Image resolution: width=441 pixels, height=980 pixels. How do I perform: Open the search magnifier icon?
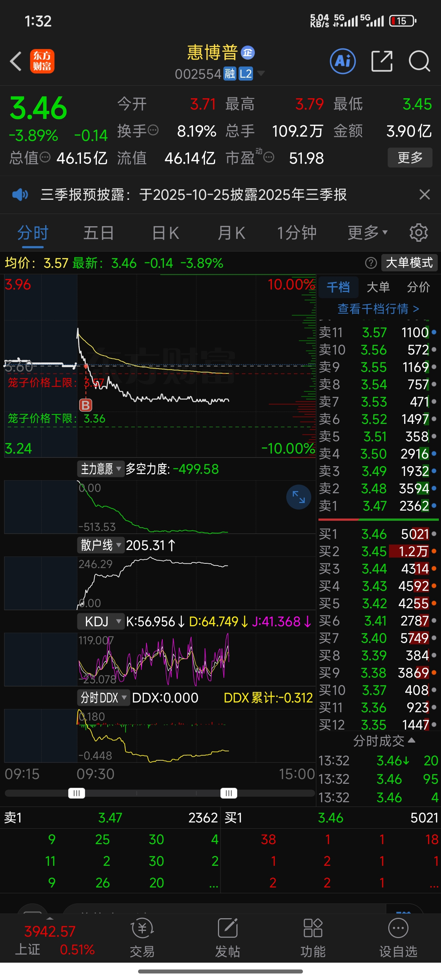pyautogui.click(x=419, y=61)
